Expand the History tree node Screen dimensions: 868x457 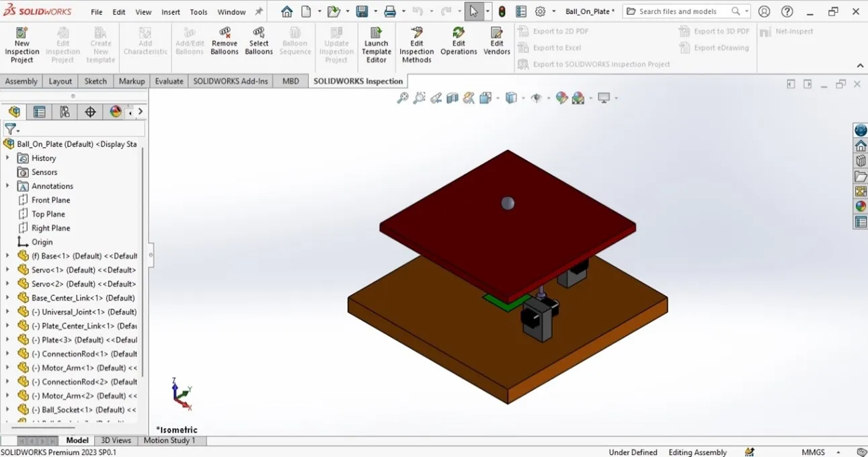[x=7, y=158]
